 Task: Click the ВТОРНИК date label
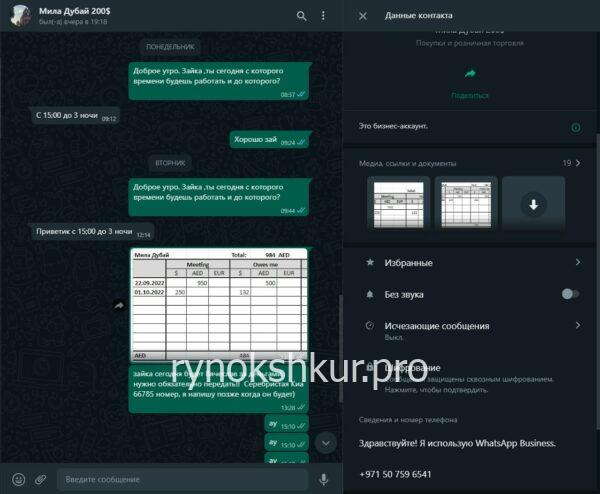tap(170, 163)
